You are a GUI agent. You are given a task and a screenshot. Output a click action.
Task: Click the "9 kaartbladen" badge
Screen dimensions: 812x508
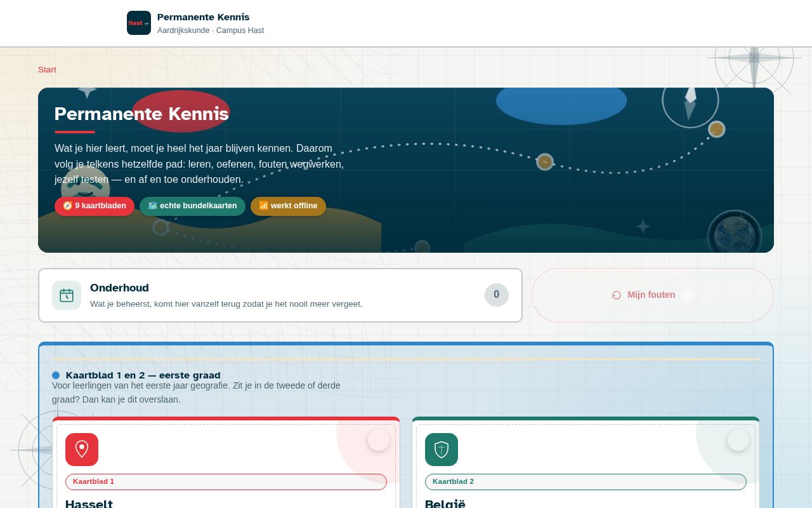[95, 206]
